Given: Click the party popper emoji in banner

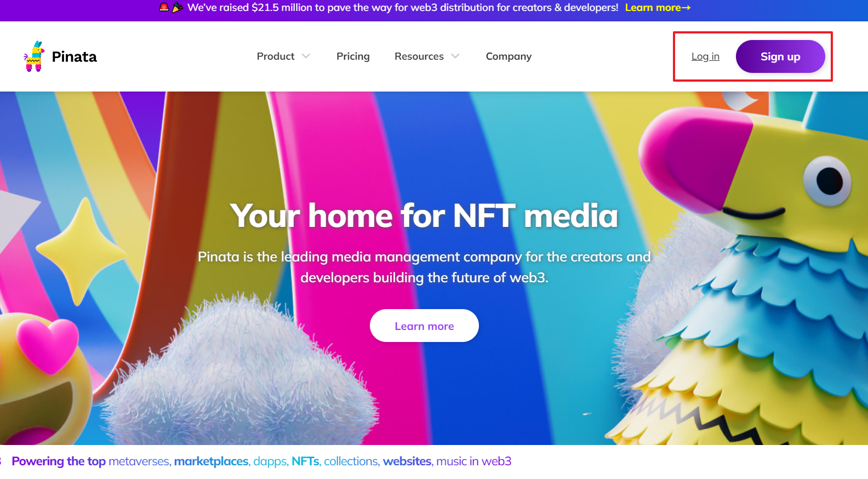Looking at the screenshot, I should (x=177, y=7).
